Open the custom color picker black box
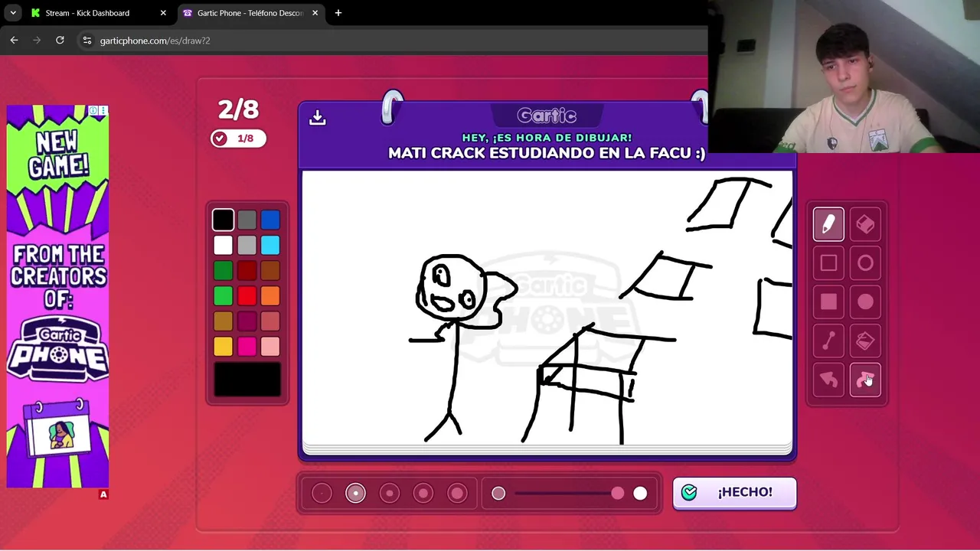Screen dimensions: 980x551 click(247, 380)
